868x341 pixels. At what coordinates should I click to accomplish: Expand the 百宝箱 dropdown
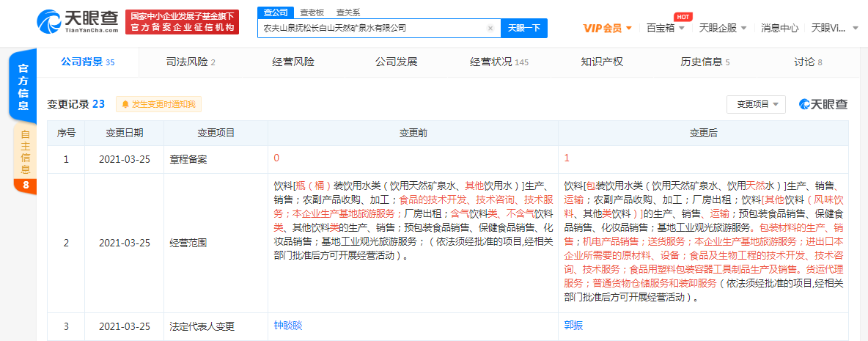[x=666, y=29]
